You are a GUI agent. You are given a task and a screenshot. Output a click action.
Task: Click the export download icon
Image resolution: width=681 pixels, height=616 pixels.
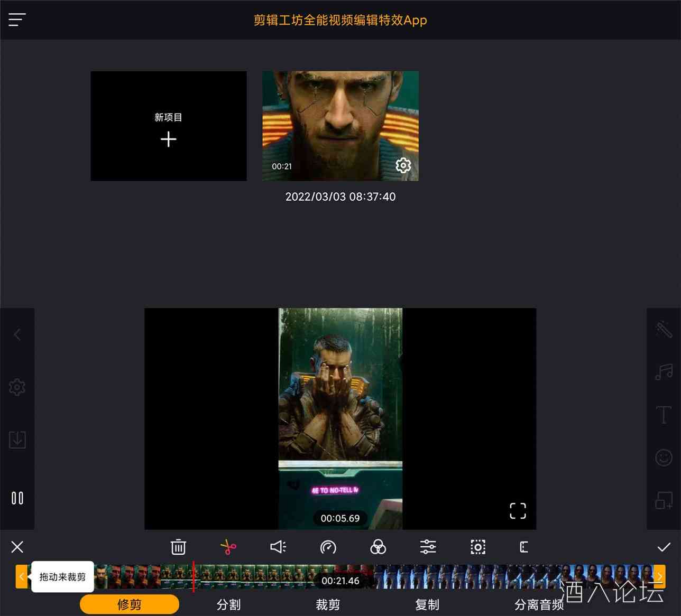pos(17,440)
